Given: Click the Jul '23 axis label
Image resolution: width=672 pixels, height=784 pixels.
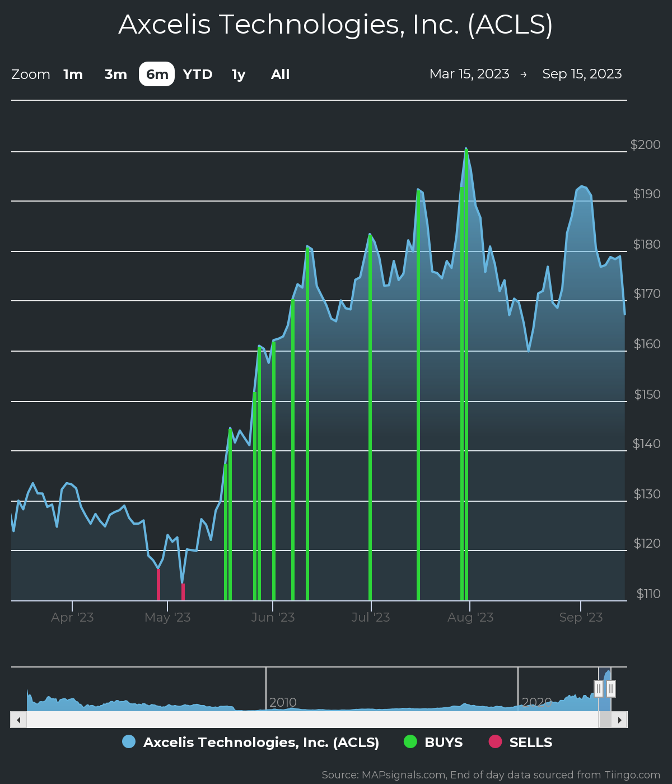Looking at the screenshot, I should pos(370,617).
